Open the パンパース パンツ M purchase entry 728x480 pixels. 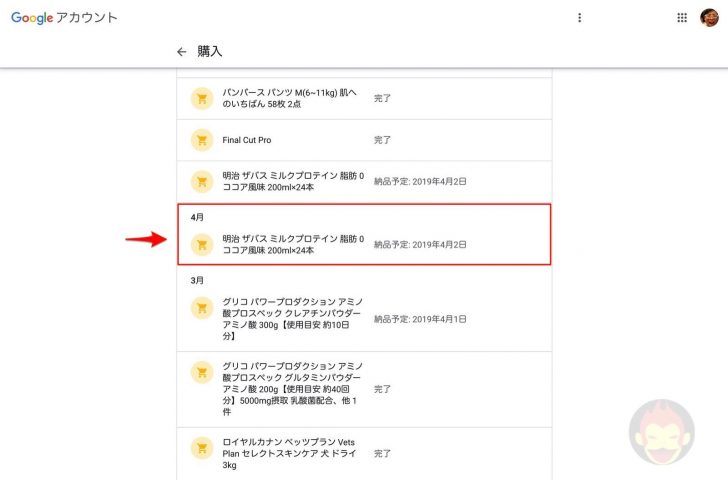[x=364, y=98]
